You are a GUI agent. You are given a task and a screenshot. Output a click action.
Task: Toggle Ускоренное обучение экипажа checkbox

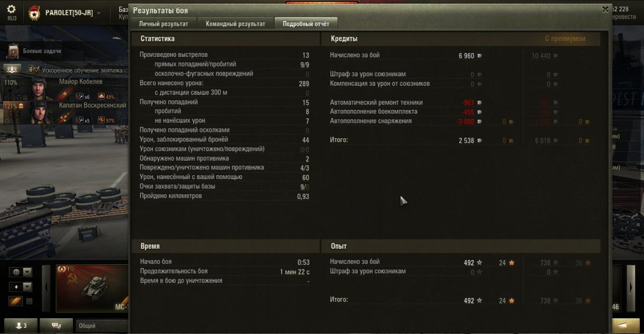coord(36,70)
